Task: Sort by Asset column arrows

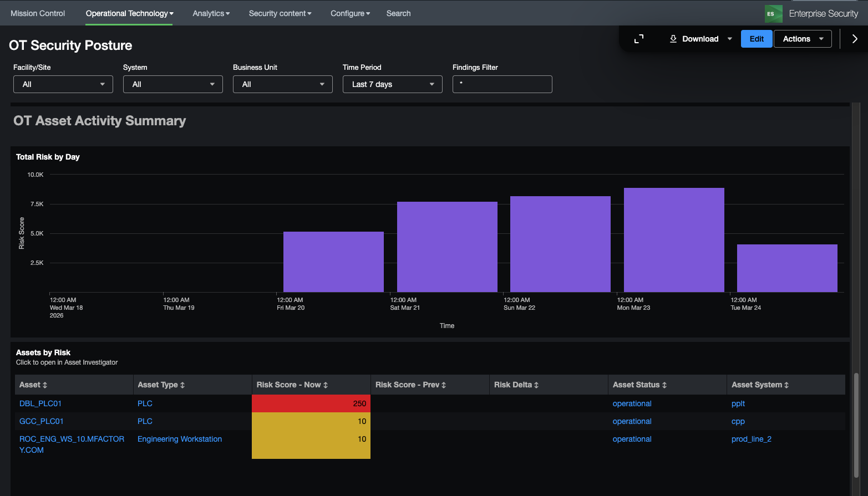Action: [45, 385]
